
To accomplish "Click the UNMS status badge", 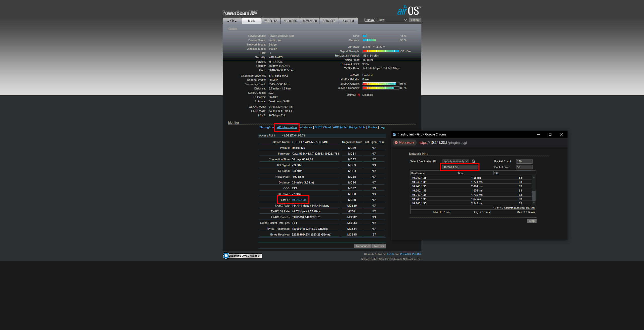I will (370, 20).
